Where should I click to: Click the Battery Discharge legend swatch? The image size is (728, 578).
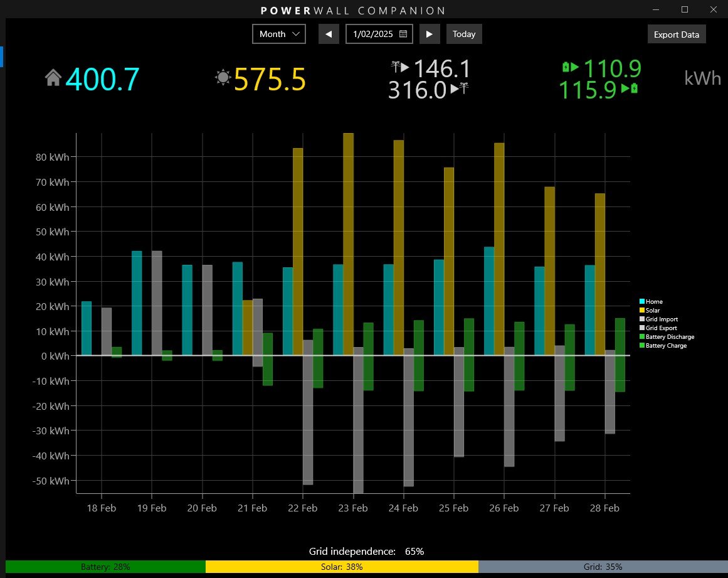coord(642,337)
